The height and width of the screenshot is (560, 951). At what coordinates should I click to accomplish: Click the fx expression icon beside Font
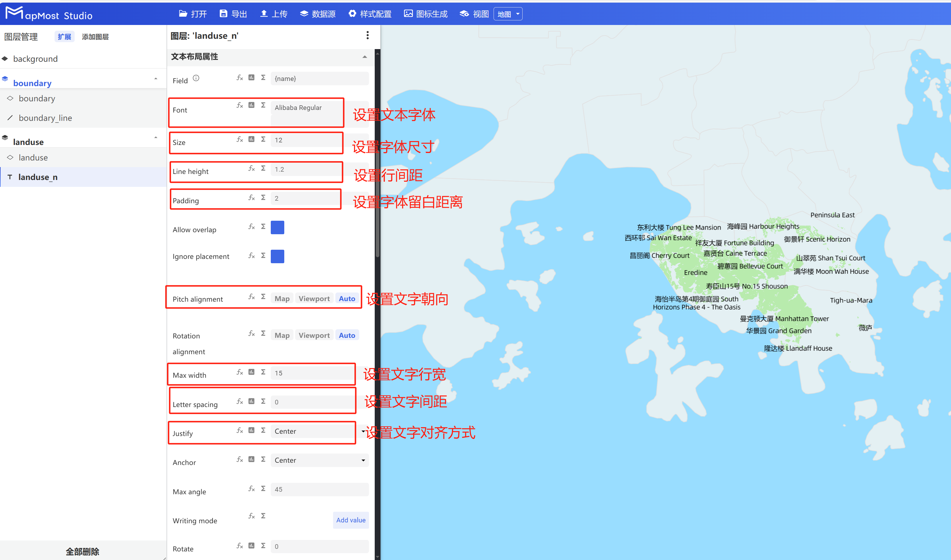(x=240, y=105)
